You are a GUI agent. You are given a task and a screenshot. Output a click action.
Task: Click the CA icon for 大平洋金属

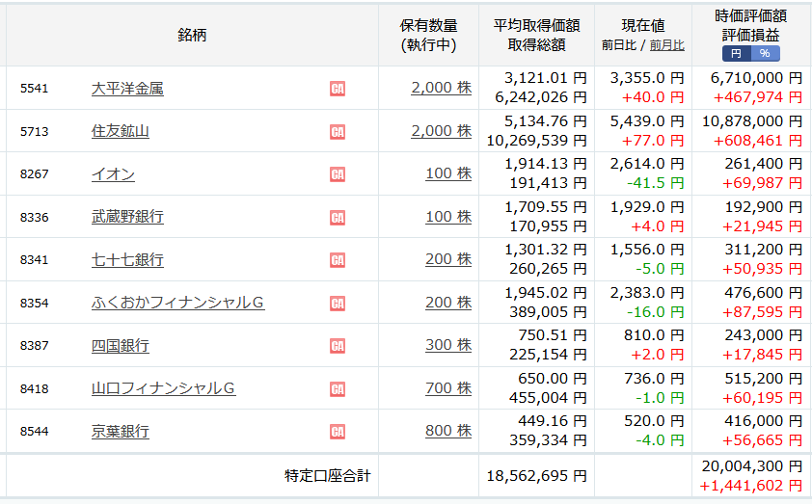(338, 89)
